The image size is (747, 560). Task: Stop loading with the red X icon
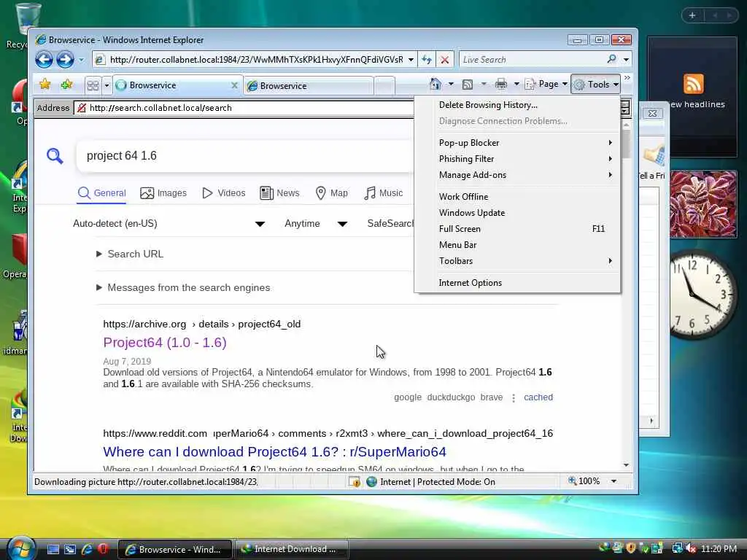pyautogui.click(x=444, y=60)
